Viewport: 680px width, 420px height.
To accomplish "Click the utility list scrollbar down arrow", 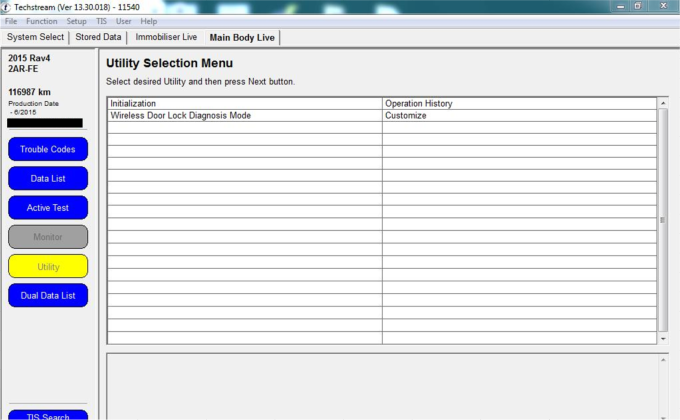I will tap(663, 339).
